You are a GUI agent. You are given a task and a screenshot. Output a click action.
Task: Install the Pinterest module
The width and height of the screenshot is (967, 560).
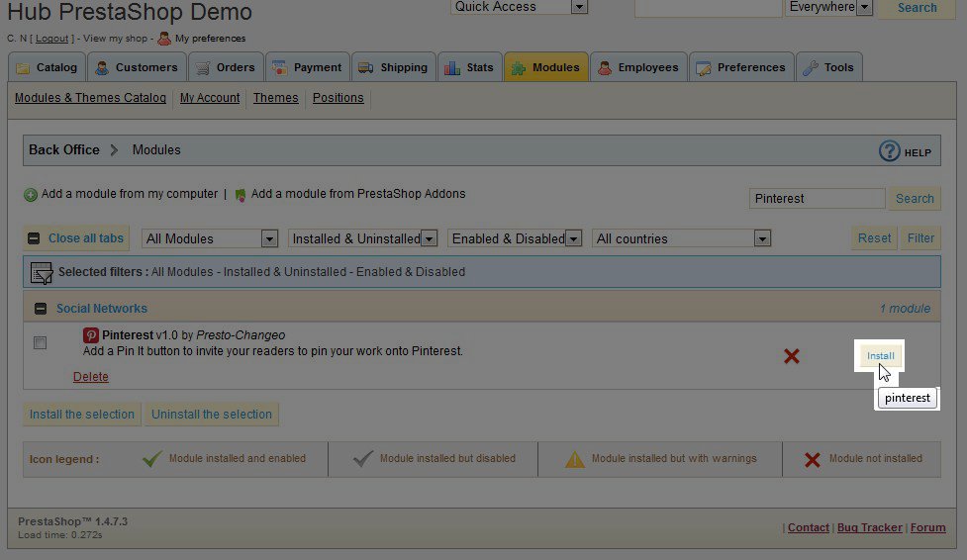[880, 356]
